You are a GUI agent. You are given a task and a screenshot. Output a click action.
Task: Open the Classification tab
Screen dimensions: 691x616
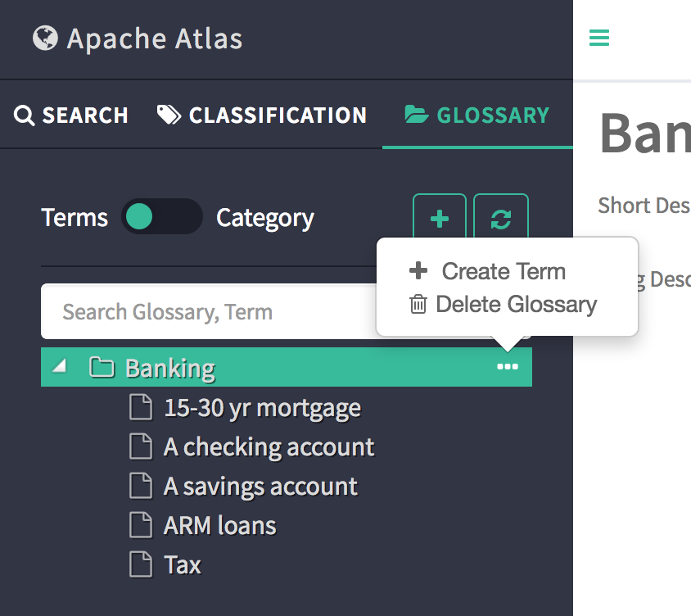[x=262, y=115]
